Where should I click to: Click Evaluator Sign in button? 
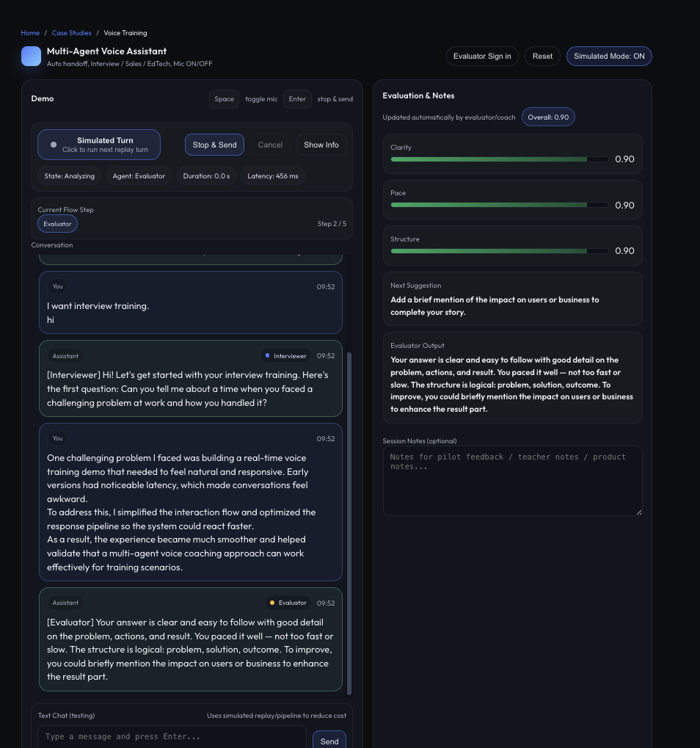[x=482, y=57]
